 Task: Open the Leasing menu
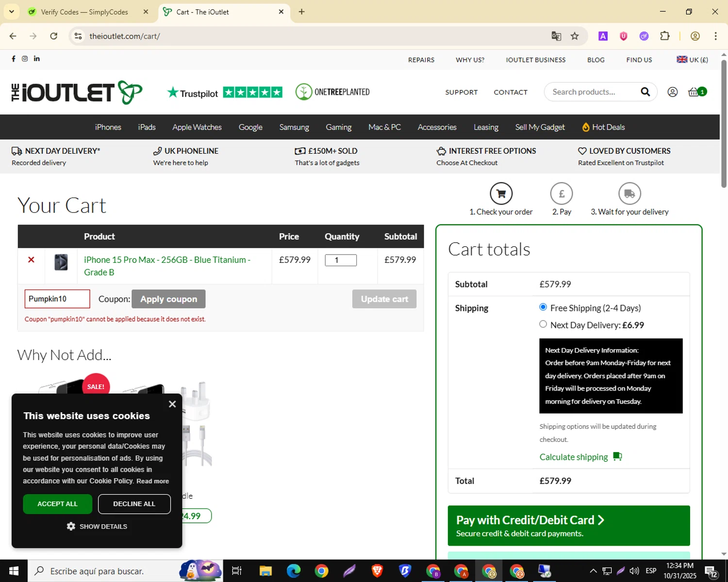coord(486,127)
